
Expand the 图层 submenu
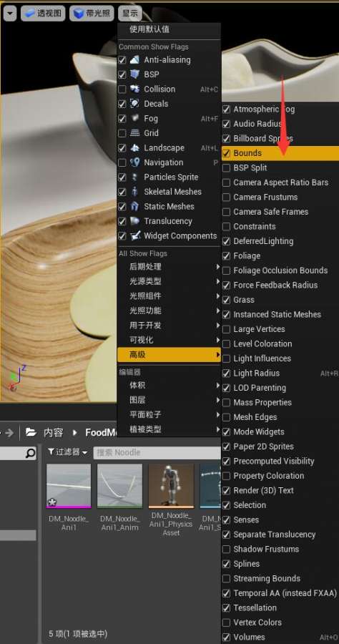coord(169,400)
